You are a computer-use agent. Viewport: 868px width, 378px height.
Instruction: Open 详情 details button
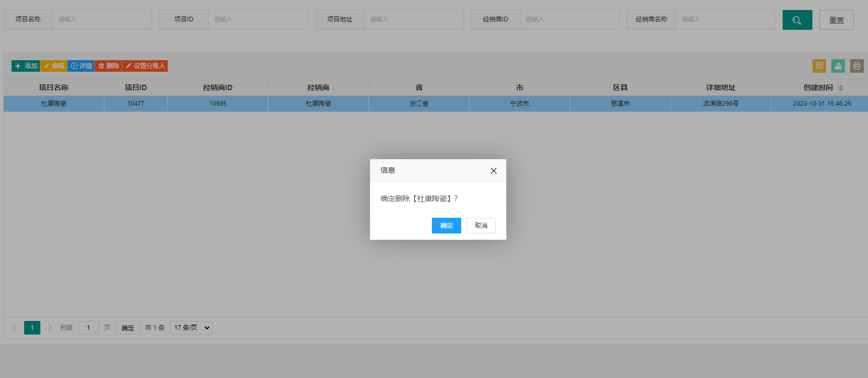tap(81, 66)
